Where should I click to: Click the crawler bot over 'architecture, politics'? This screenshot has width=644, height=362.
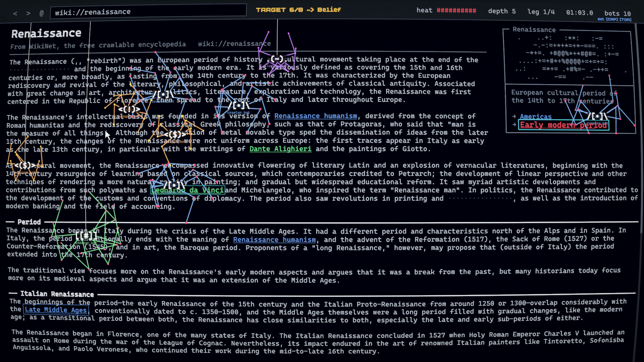(163, 95)
